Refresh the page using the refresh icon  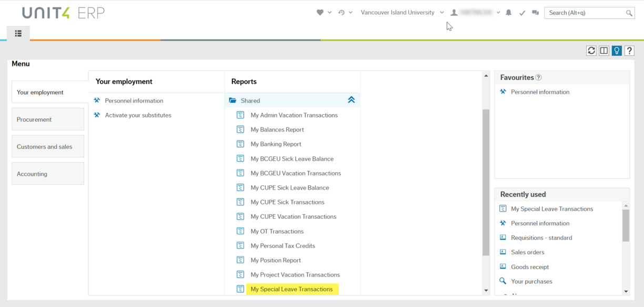[591, 51]
